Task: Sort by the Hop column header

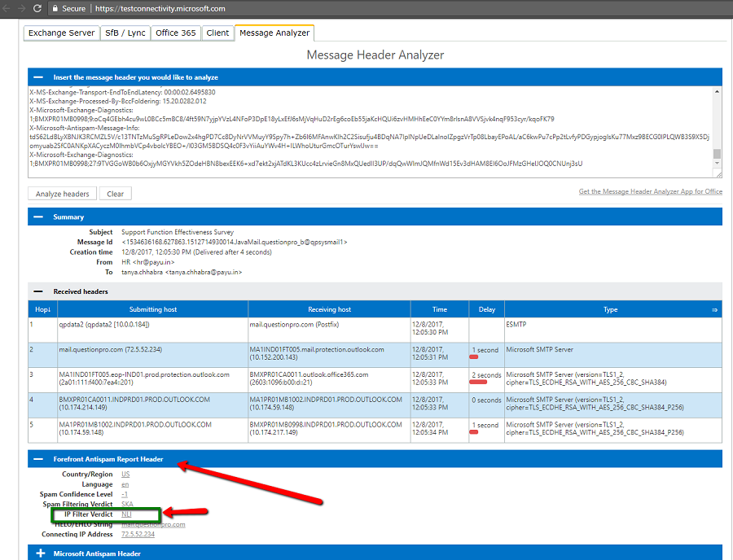Action: (42, 309)
